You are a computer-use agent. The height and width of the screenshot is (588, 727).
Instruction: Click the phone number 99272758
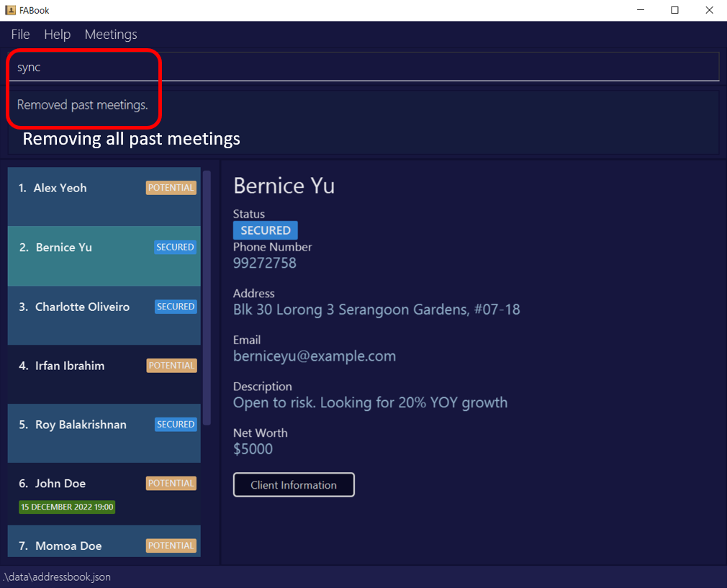[x=265, y=263]
